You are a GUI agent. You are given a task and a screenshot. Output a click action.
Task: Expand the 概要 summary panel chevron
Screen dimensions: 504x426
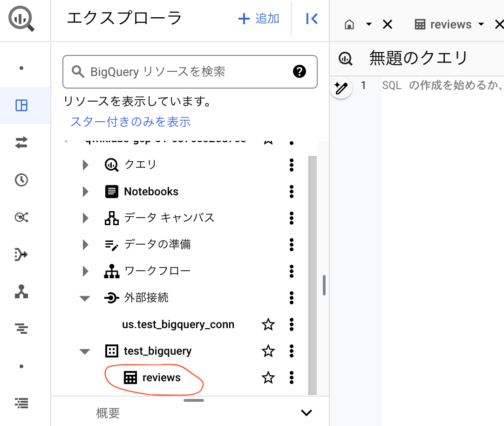click(x=306, y=412)
